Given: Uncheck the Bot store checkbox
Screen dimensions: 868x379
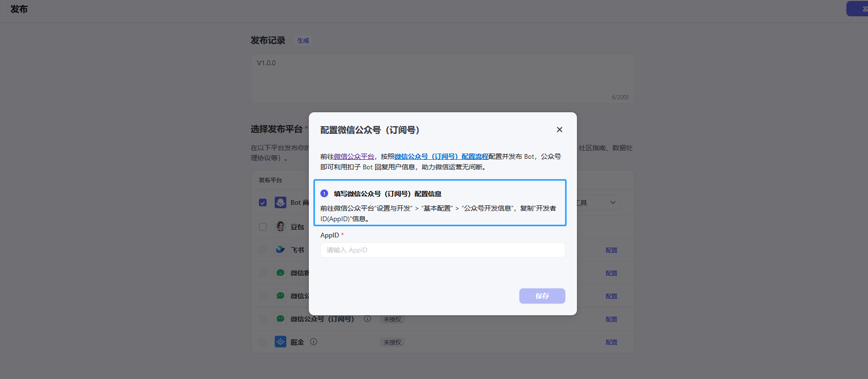Looking at the screenshot, I should [263, 202].
